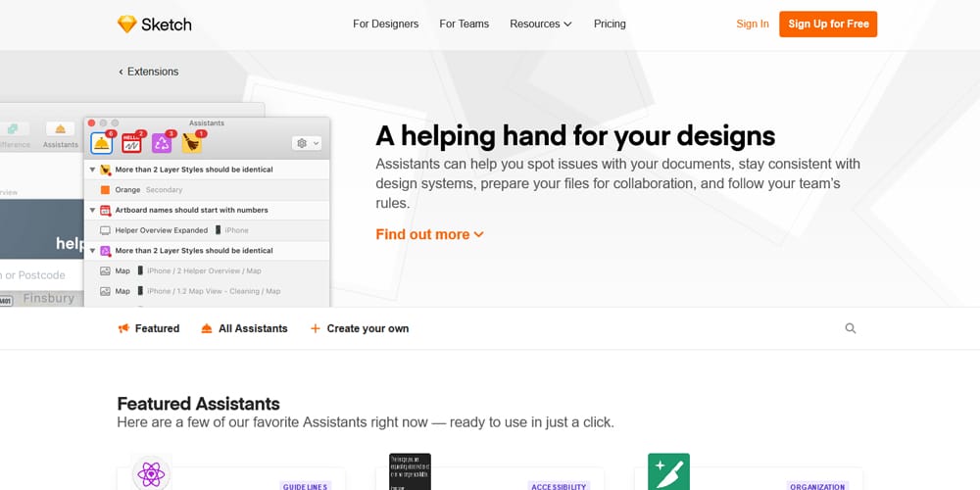Select the red Hello naming assistant icon
Image resolution: width=980 pixels, height=490 pixels.
coord(132,143)
